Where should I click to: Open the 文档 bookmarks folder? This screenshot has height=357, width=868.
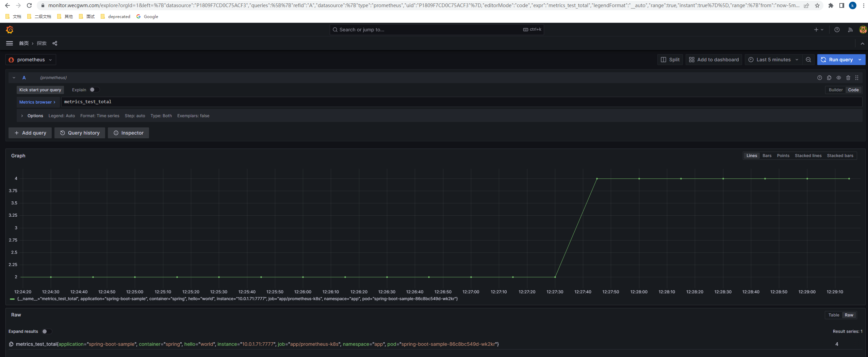click(14, 16)
